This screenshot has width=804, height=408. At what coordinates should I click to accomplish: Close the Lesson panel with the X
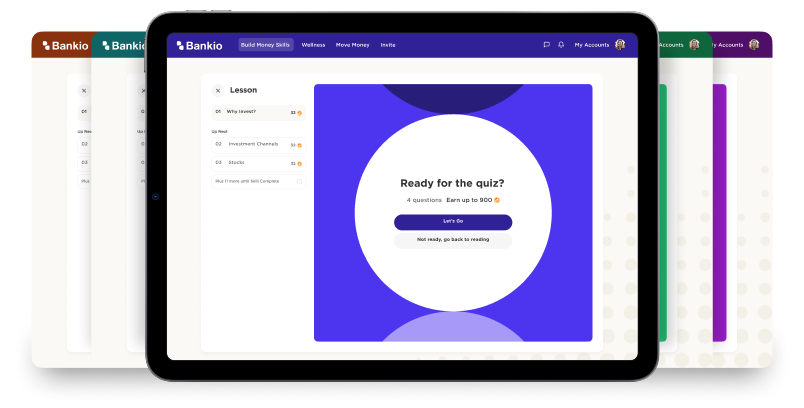tap(218, 91)
